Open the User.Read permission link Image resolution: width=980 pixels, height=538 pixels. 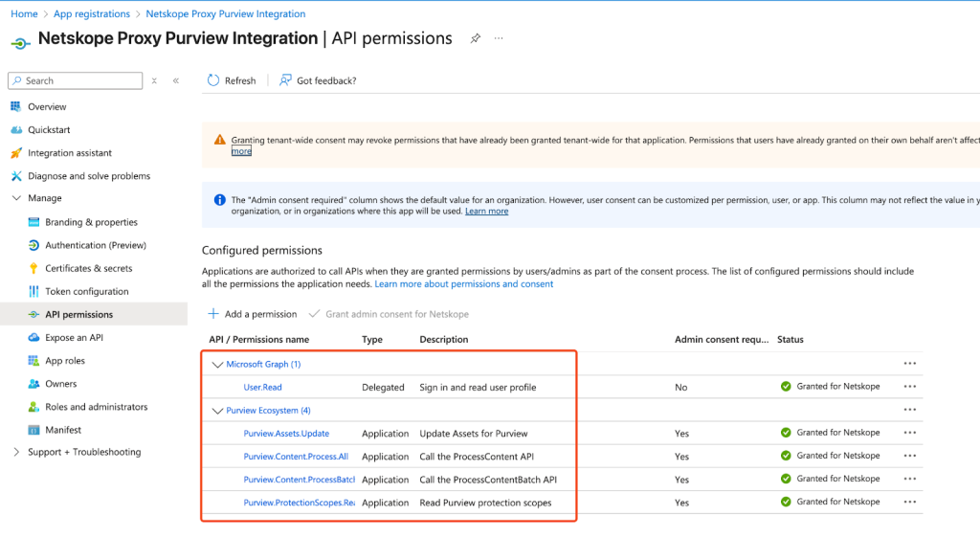[x=262, y=388]
